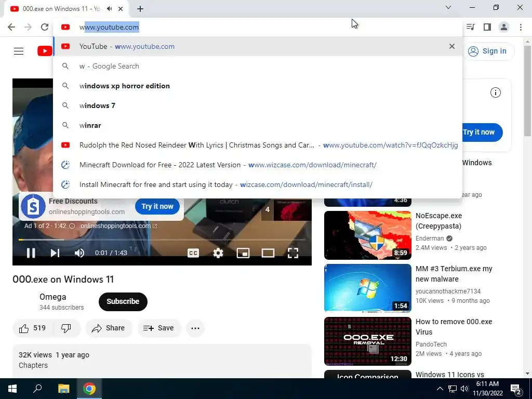The width and height of the screenshot is (532, 399).
Task: Like the video with 519 likes
Action: pos(33,328)
